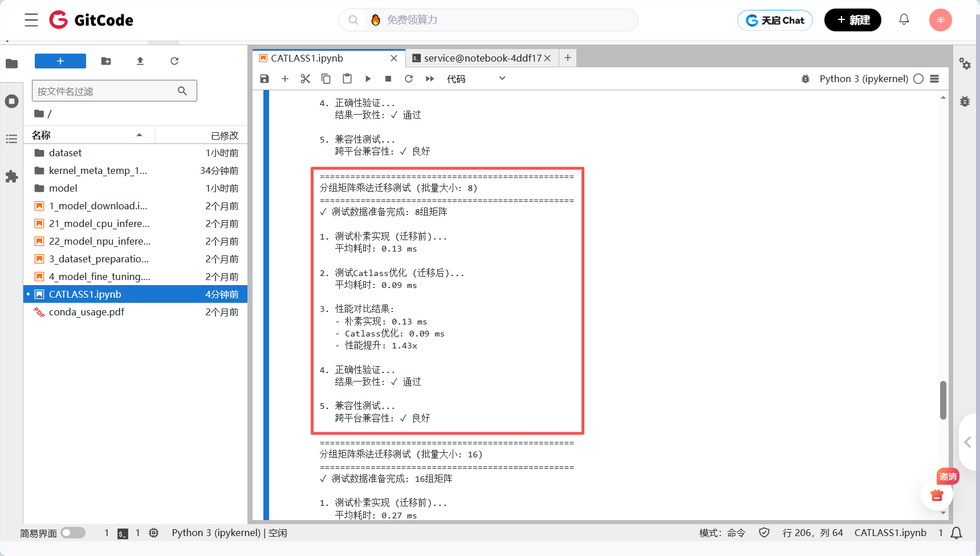Close the service@notebook terminal tab
The image size is (980, 556).
[547, 58]
